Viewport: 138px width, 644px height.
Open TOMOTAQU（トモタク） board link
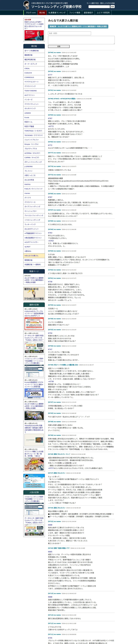tap(34, 131)
